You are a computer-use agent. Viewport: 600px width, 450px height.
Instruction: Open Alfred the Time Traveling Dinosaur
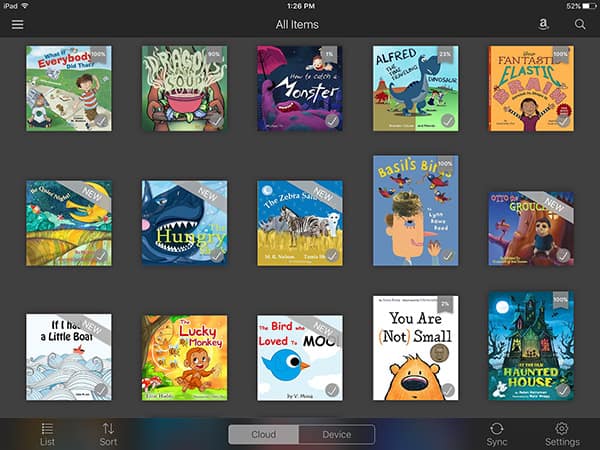click(x=415, y=88)
